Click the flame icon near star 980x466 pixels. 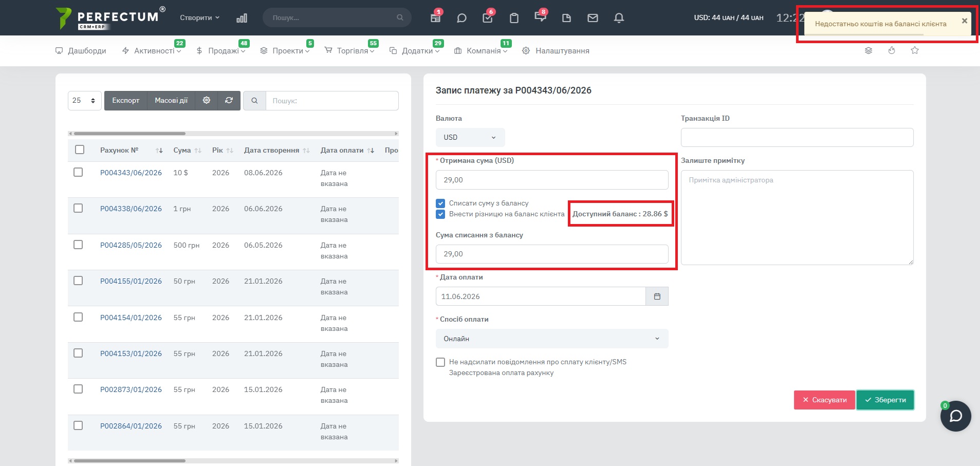892,50
